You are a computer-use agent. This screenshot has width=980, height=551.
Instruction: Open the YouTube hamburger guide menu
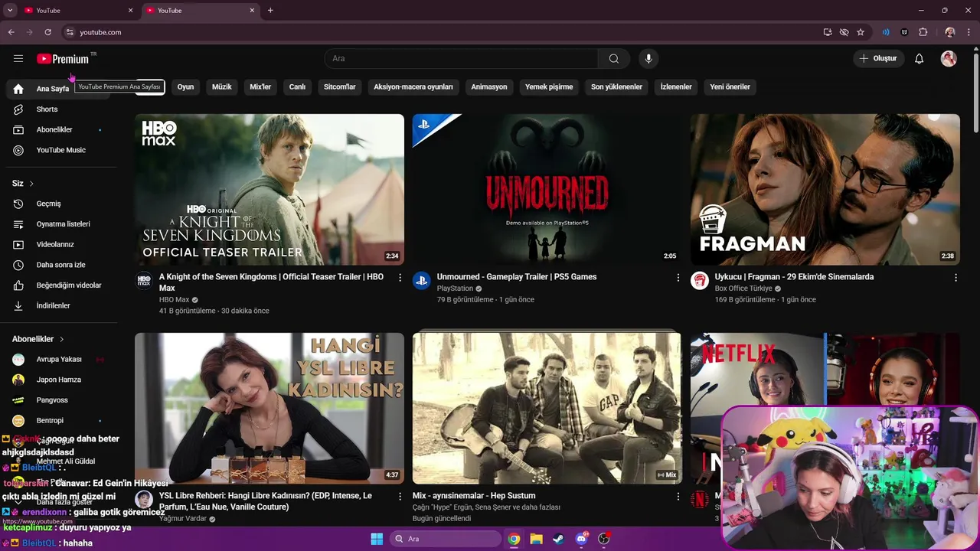point(18,59)
